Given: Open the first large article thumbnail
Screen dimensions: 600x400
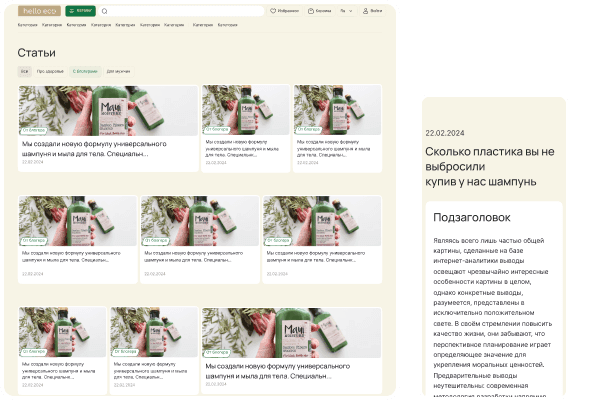Looking at the screenshot, I should click(x=107, y=108).
